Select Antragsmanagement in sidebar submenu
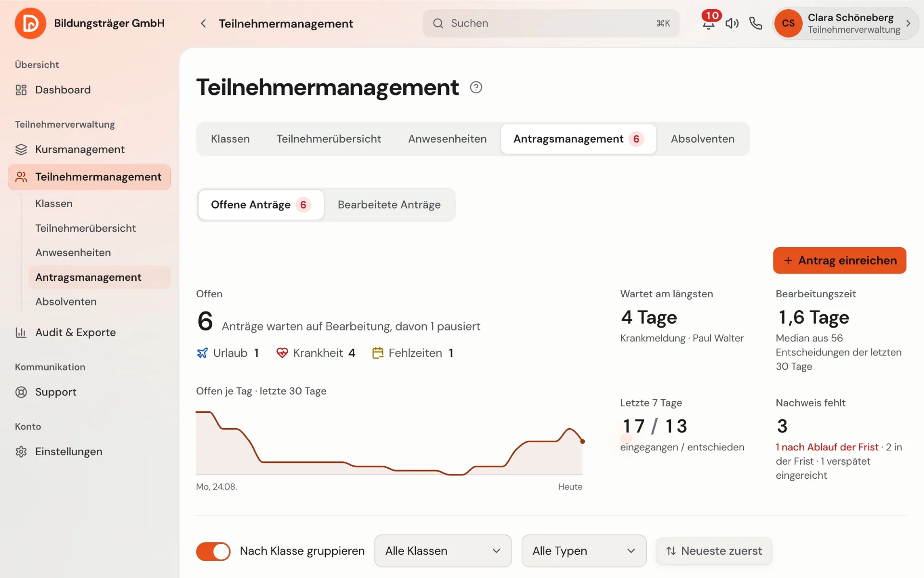 coord(99,277)
